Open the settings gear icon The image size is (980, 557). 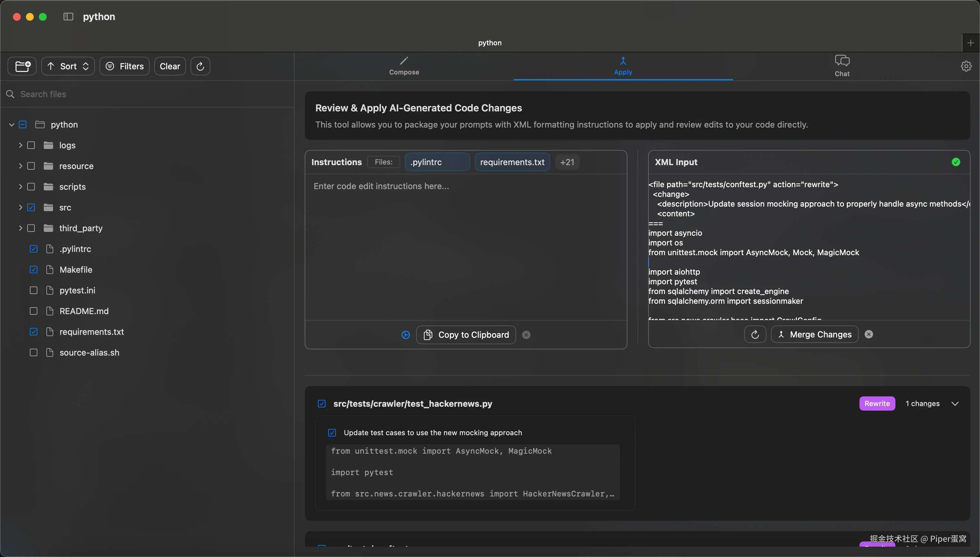(966, 66)
